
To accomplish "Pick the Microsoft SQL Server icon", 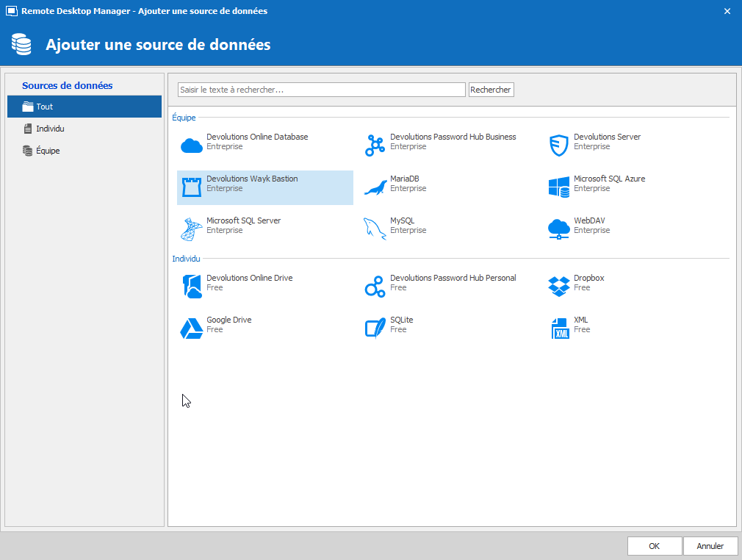I will (x=191, y=229).
